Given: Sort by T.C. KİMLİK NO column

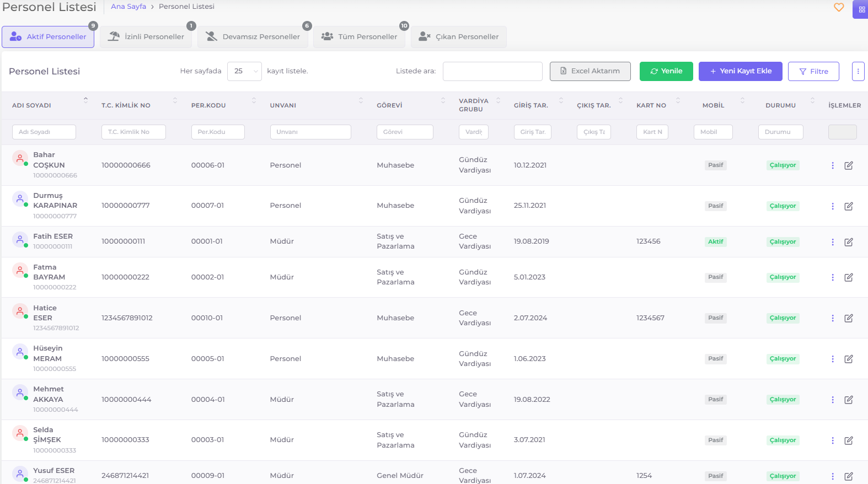Looking at the screenshot, I should pos(175,100).
